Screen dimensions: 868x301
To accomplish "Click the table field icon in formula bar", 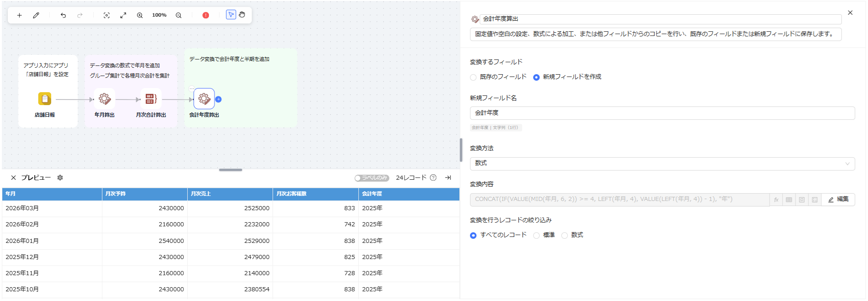I will point(789,200).
